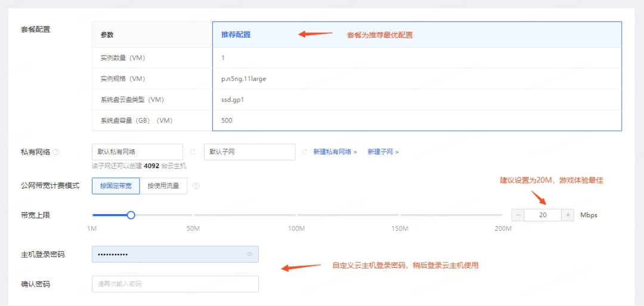Open the 默认私有网络 dropdown

pyautogui.click(x=138, y=152)
